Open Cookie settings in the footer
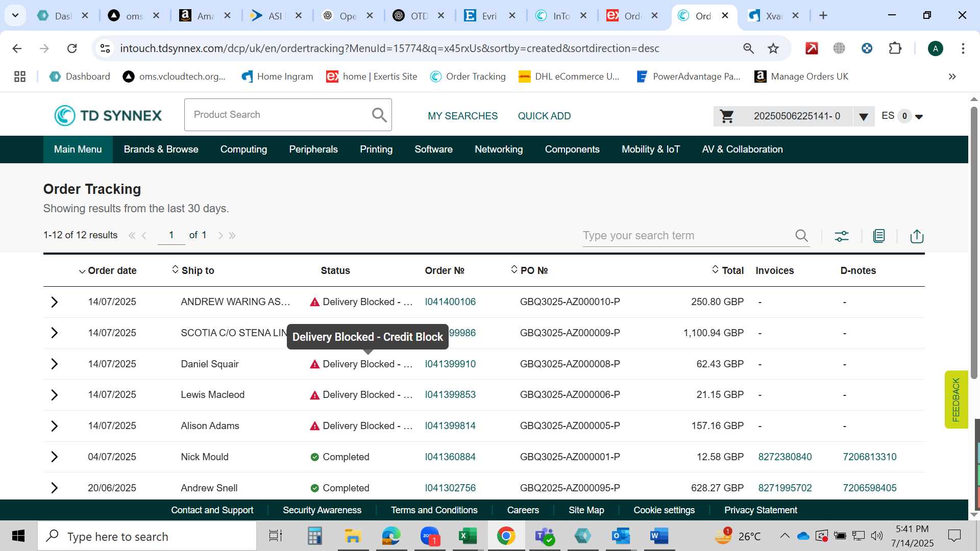The image size is (980, 551). click(x=664, y=510)
